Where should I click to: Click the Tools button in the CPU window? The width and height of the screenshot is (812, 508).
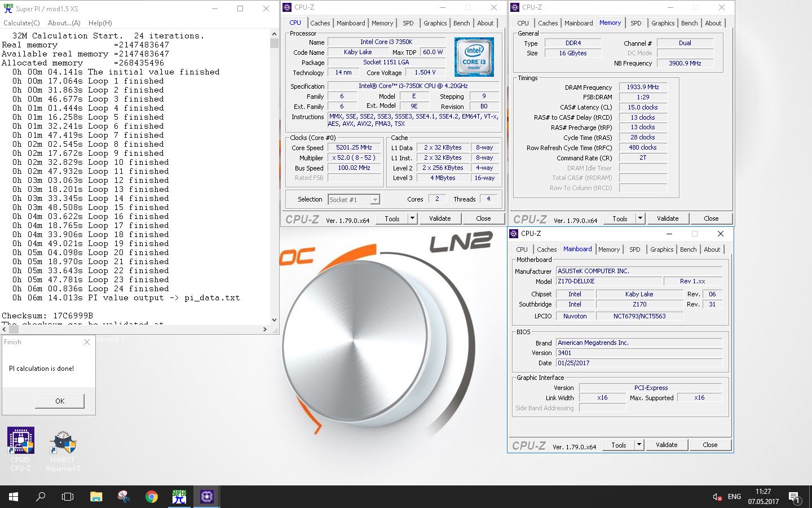click(x=392, y=218)
